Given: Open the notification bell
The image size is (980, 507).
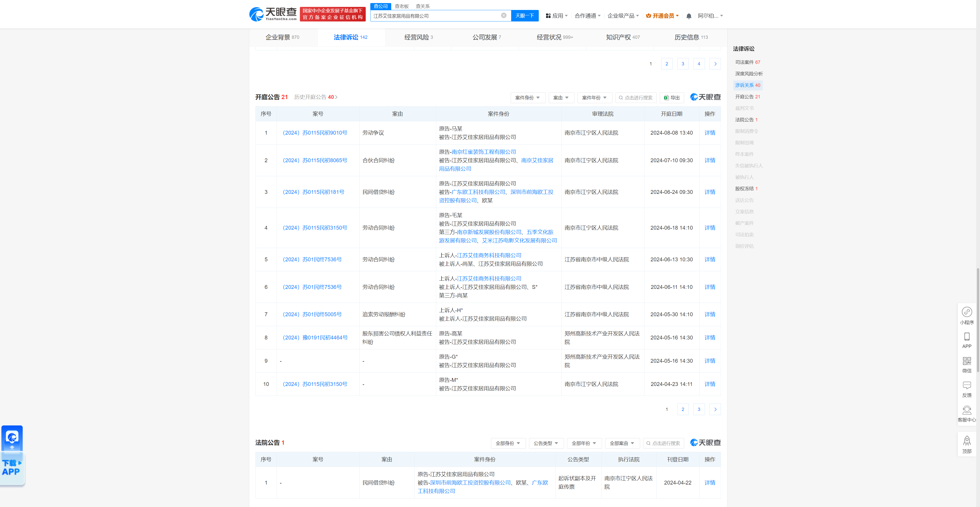Looking at the screenshot, I should pos(689,16).
